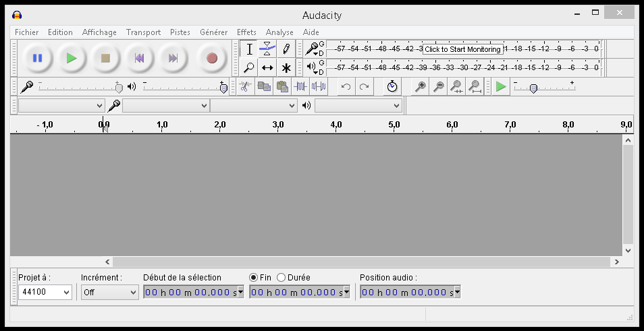Open the Affichage menu
The height and width of the screenshot is (331, 644).
click(99, 32)
